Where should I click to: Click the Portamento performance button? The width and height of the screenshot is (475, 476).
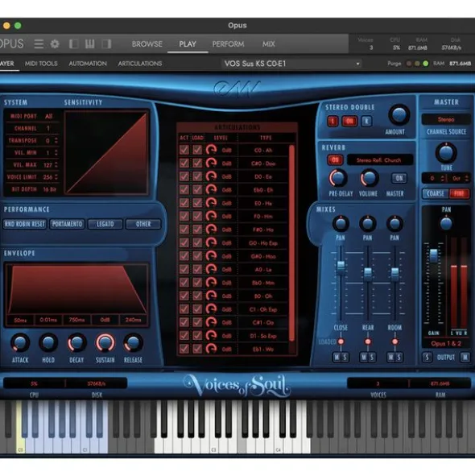[x=67, y=224]
